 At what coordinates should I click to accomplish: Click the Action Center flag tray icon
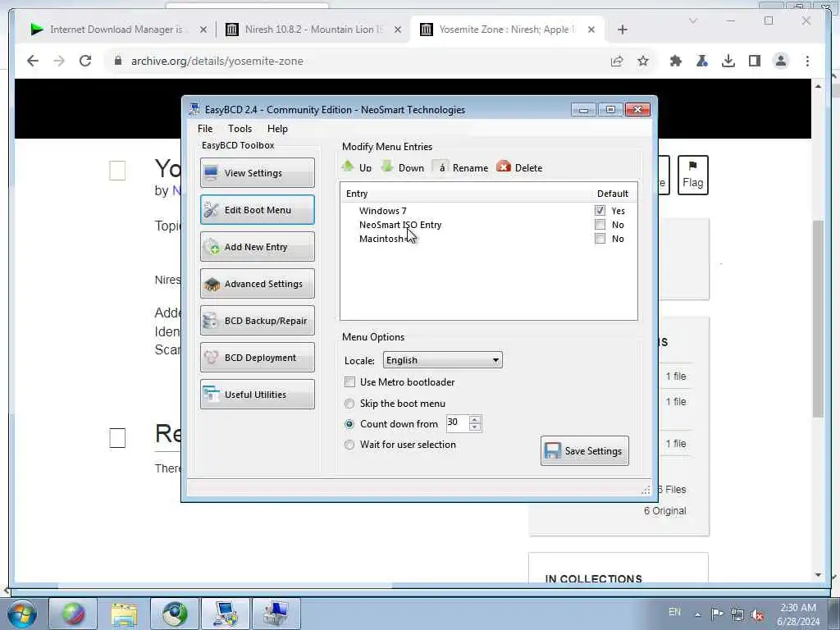click(x=717, y=614)
